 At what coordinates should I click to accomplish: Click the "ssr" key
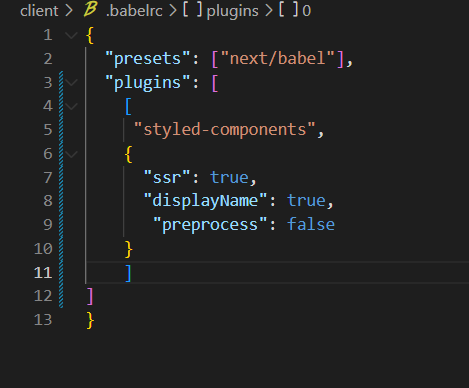point(167,177)
